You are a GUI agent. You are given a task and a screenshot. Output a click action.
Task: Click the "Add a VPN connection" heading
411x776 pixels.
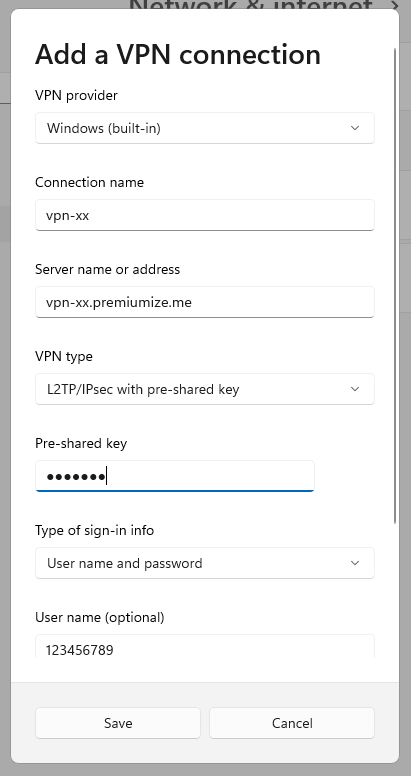[178, 54]
